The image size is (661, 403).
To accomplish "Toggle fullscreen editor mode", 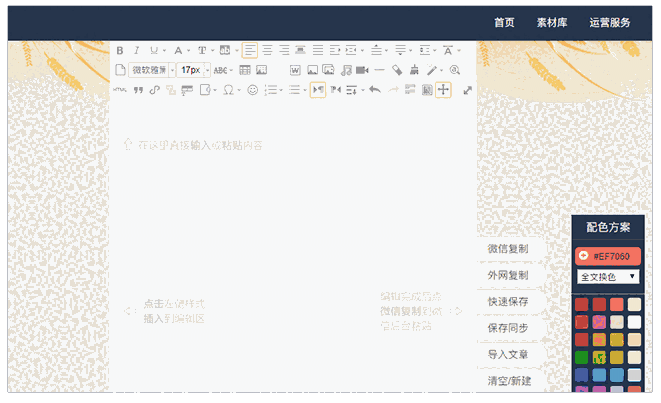I will [x=468, y=90].
